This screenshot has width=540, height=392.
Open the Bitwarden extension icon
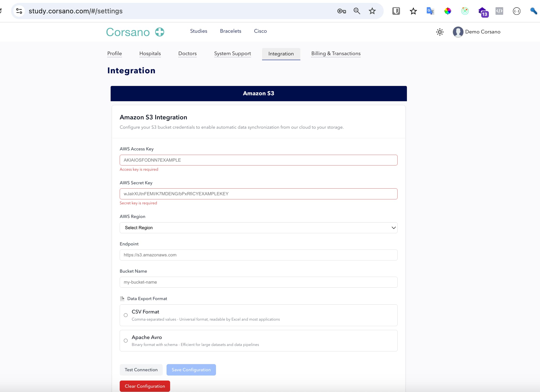(x=396, y=11)
